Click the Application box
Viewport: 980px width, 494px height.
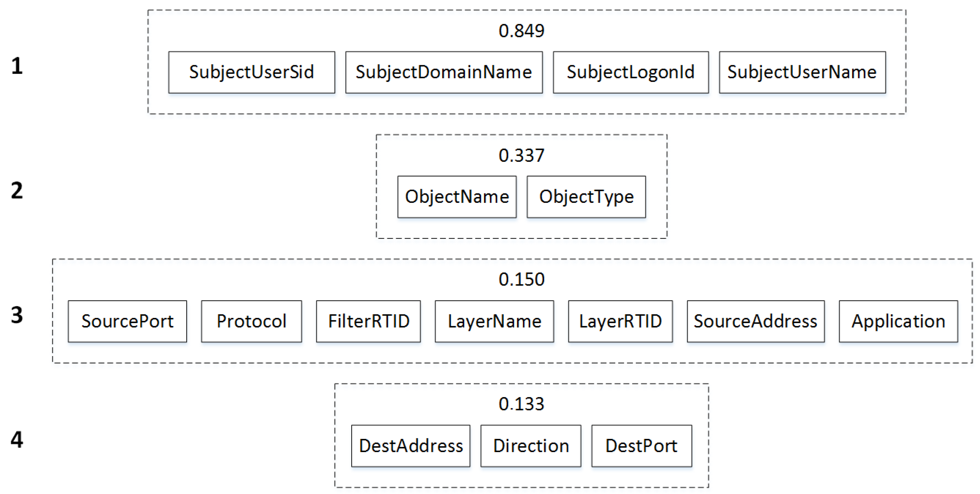coord(898,321)
